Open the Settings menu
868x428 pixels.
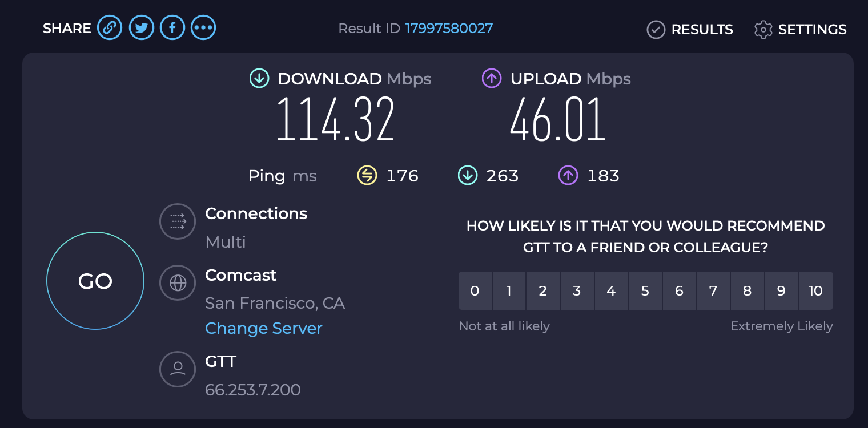(801, 29)
